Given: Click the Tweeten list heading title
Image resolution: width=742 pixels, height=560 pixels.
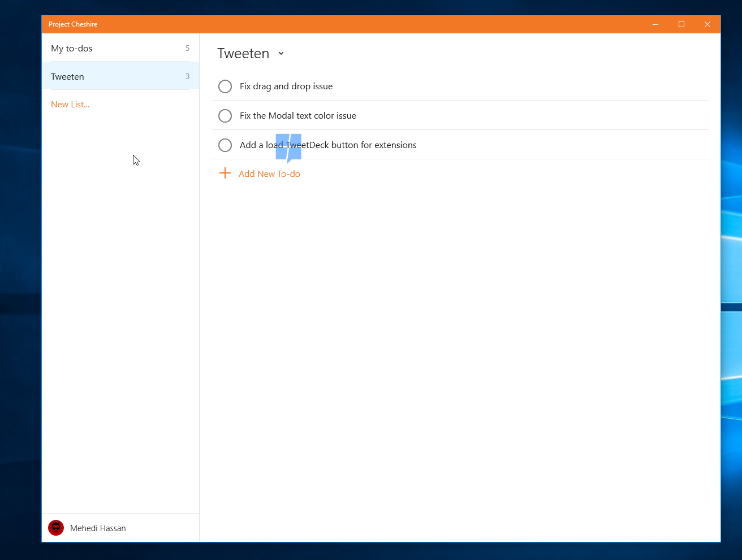Looking at the screenshot, I should tap(243, 54).
